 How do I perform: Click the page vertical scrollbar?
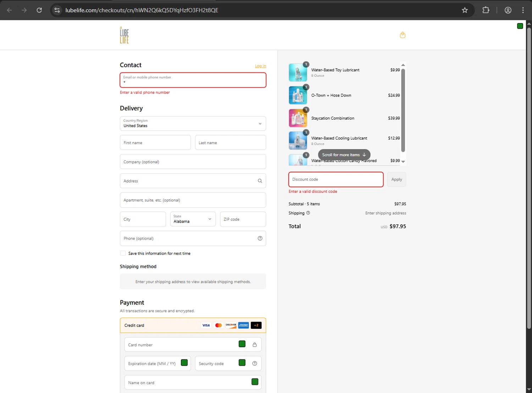coord(529,178)
